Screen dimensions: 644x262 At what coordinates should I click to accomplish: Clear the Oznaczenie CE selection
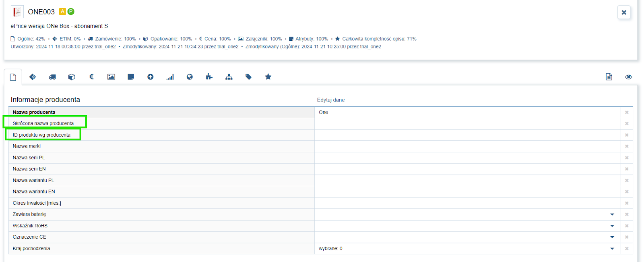point(627,237)
